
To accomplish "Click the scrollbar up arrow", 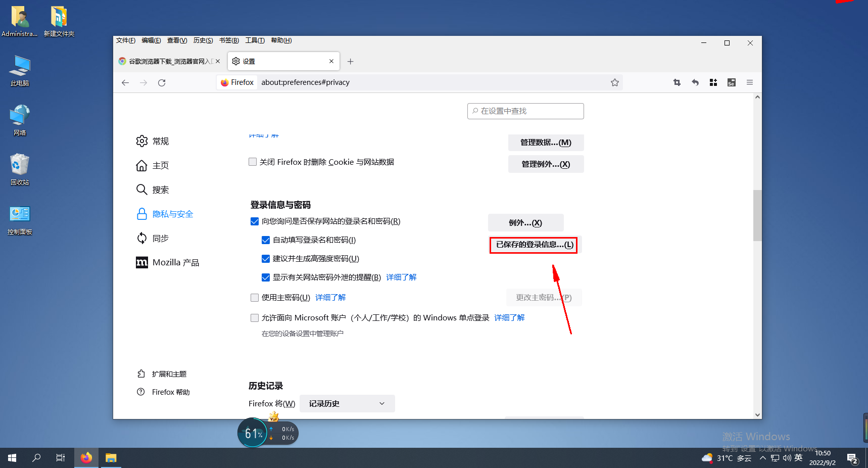I will (x=757, y=97).
